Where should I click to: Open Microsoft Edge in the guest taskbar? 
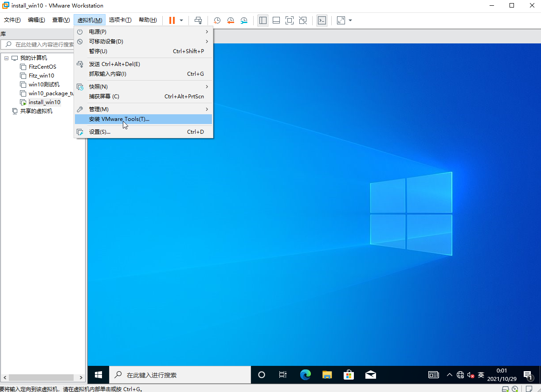(x=305, y=375)
